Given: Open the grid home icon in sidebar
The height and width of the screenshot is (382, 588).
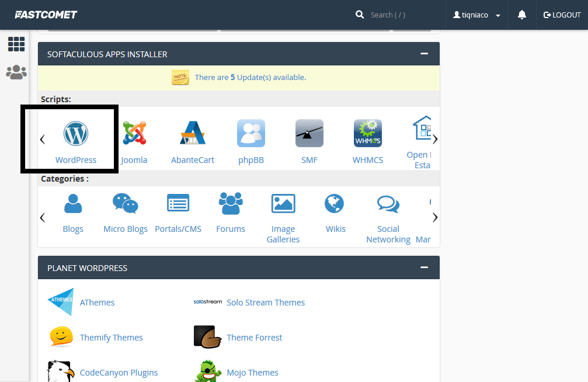Looking at the screenshot, I should click(16, 44).
